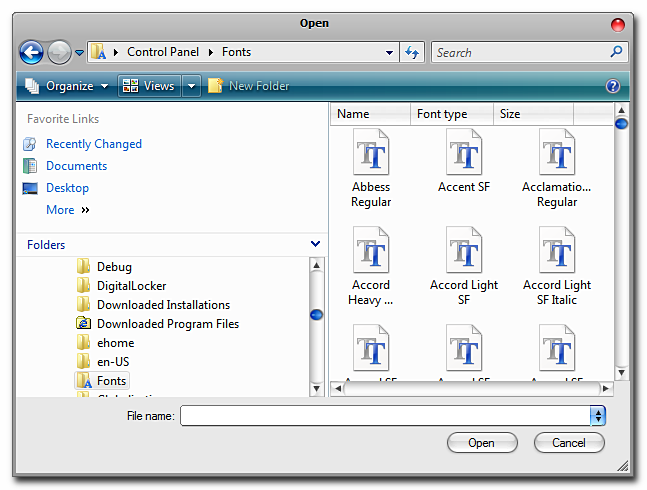Close the dialog with red button
Viewport: 647px width, 490px height.
click(617, 25)
